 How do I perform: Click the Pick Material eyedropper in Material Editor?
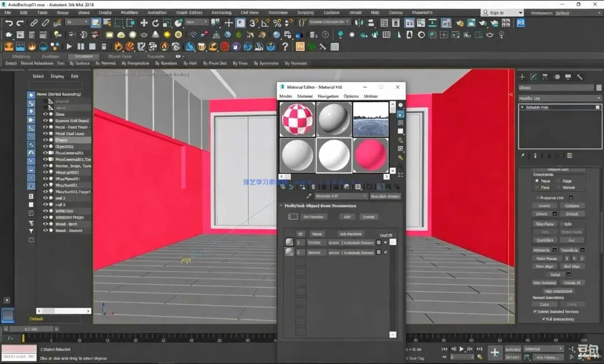tap(309, 196)
